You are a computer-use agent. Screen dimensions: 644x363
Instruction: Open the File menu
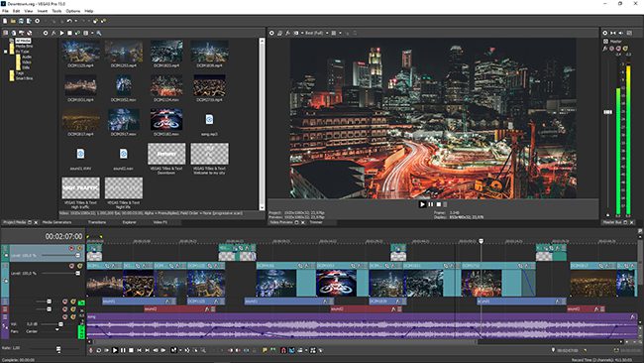(x=5, y=11)
